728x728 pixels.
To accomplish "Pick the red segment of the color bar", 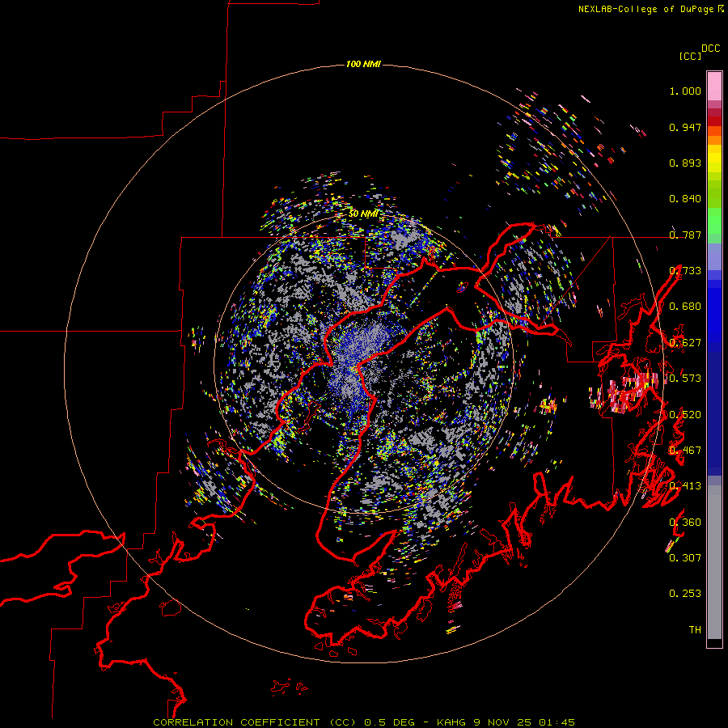I will pos(714,121).
